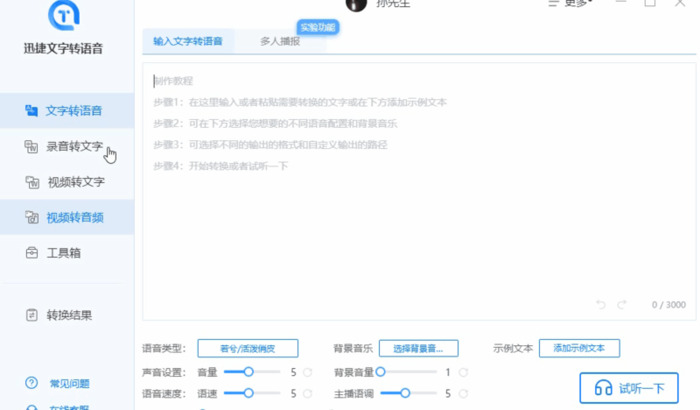Click the 文字转语音 sidebar icon
700x410 pixels.
pos(31,110)
